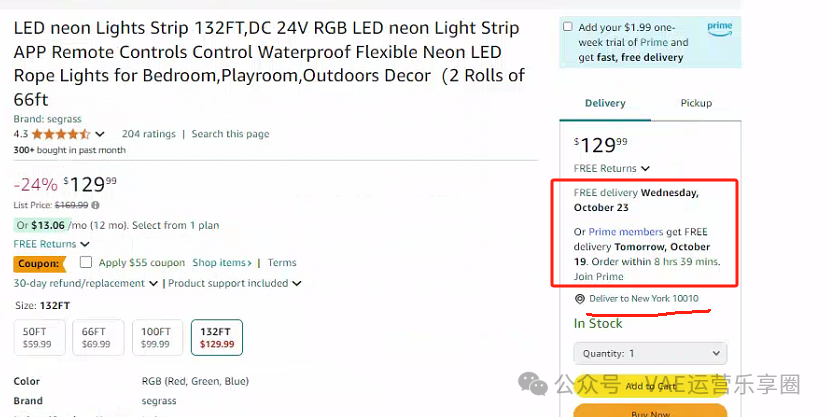Screen dimensions: 827x417
Task: Expand FREE Returns in the buy box
Action: tap(611, 169)
